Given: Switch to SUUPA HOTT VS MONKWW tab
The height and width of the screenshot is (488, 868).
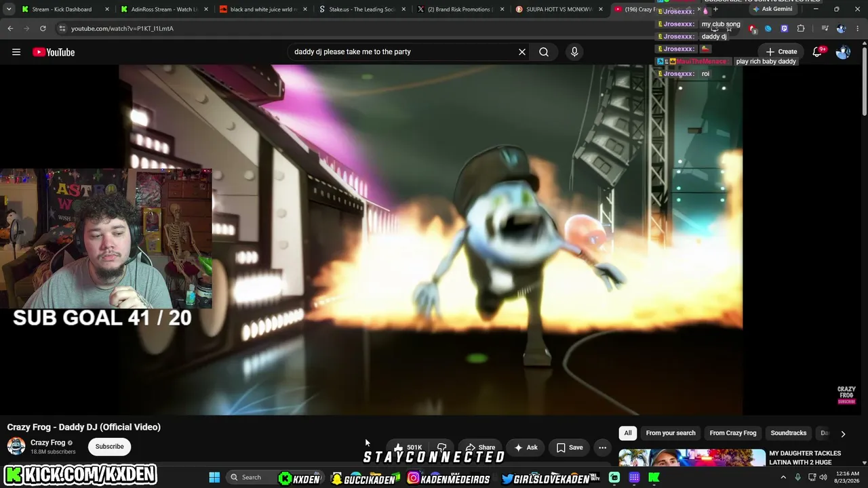Looking at the screenshot, I should coord(560,9).
